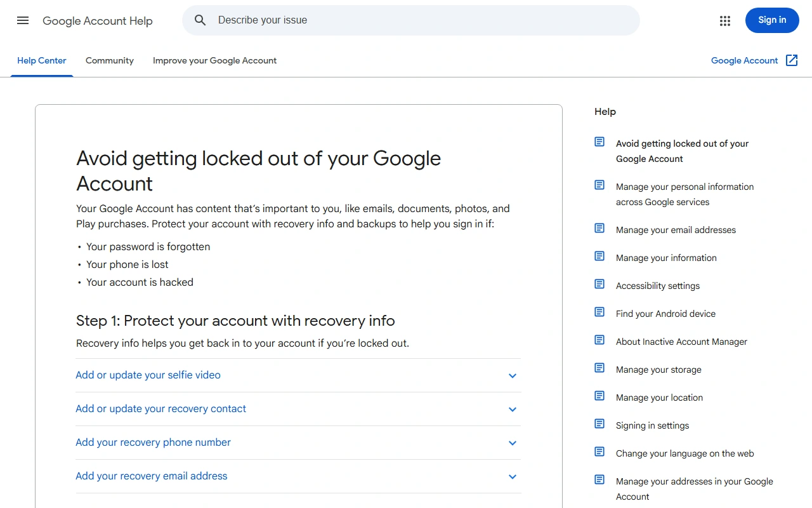This screenshot has height=508, width=812.
Task: Open the Google Account link
Action: (x=744, y=61)
